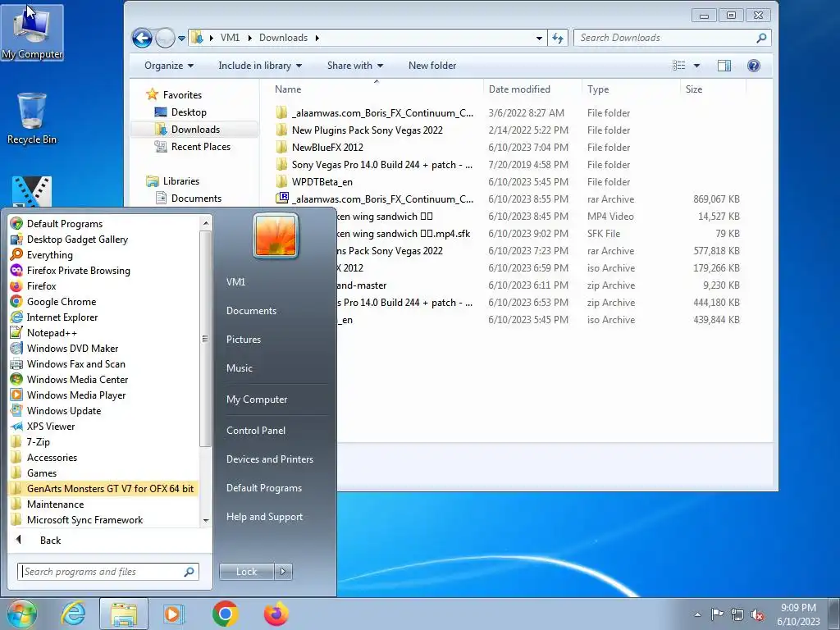Select the WPDTBeta_en folder
The image size is (840, 630).
(x=322, y=181)
